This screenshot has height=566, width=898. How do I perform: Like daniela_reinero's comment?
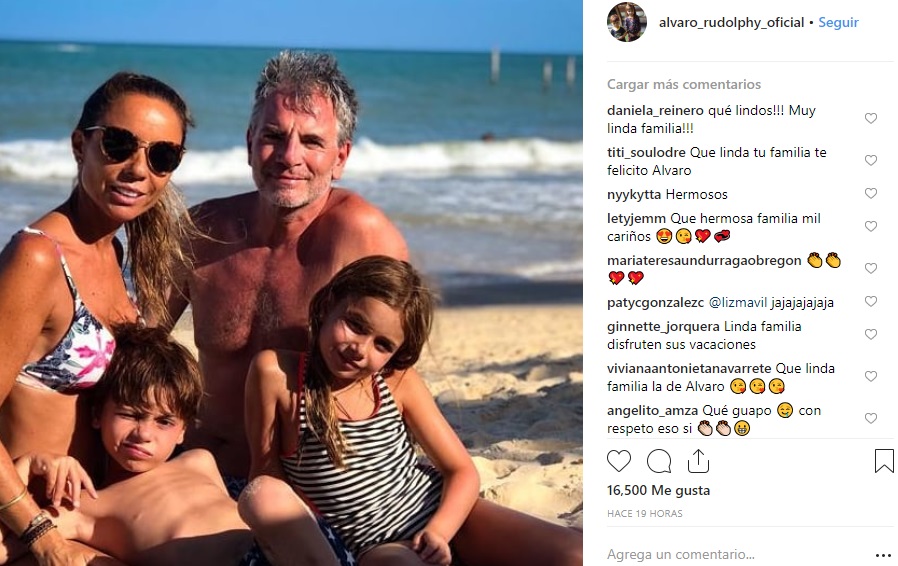pyautogui.click(x=871, y=119)
